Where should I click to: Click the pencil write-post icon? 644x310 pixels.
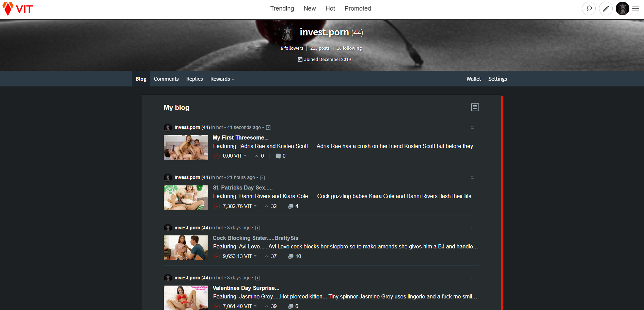[606, 9]
